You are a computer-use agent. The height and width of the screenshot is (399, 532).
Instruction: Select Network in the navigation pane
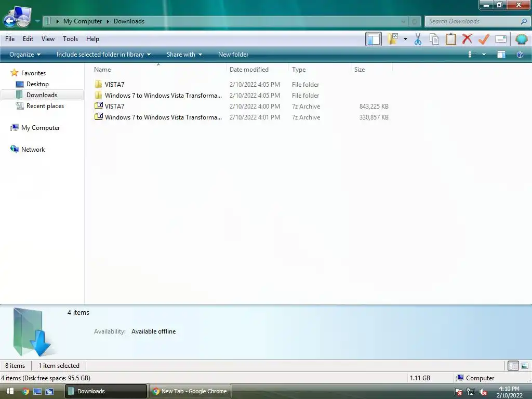click(33, 149)
